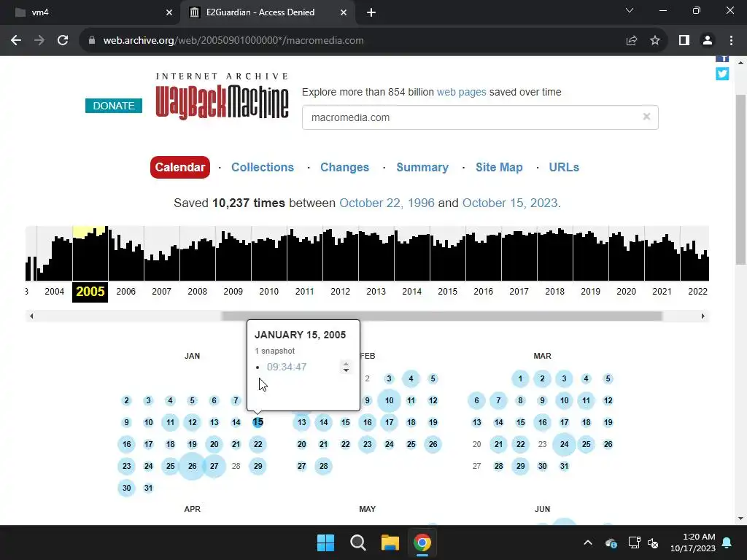
Task: Select March 6 on calendar
Action: (x=476, y=400)
